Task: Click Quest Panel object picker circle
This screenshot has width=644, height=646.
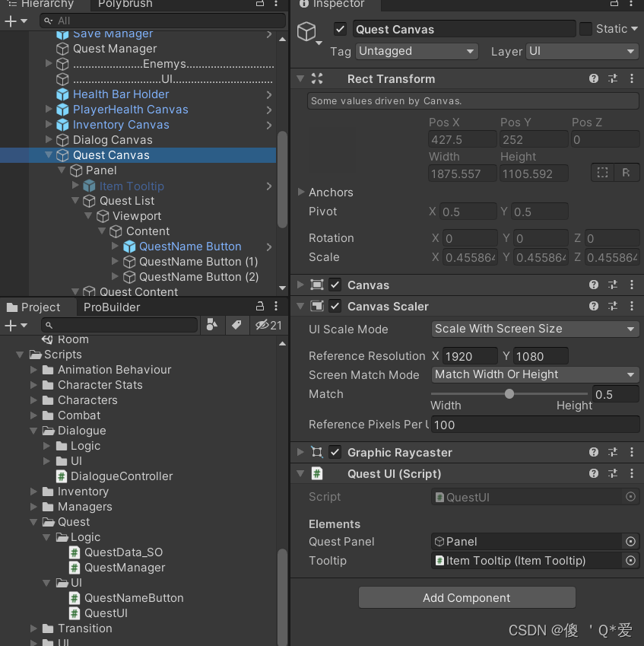Action: point(630,541)
